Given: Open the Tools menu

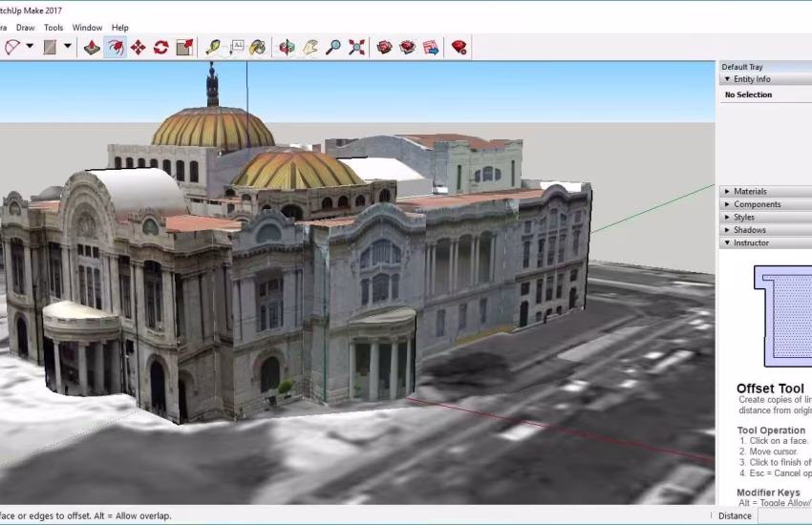Looking at the screenshot, I should coord(53,28).
